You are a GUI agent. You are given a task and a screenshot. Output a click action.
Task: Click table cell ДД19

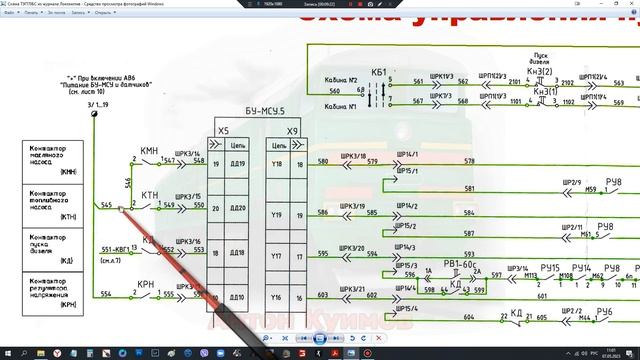pyautogui.click(x=237, y=164)
